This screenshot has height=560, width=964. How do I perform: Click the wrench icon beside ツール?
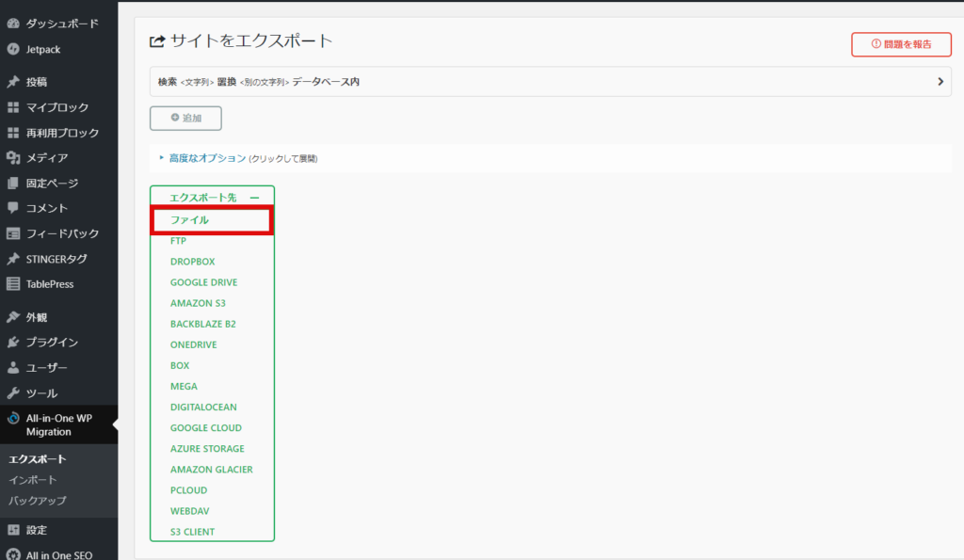(x=13, y=392)
